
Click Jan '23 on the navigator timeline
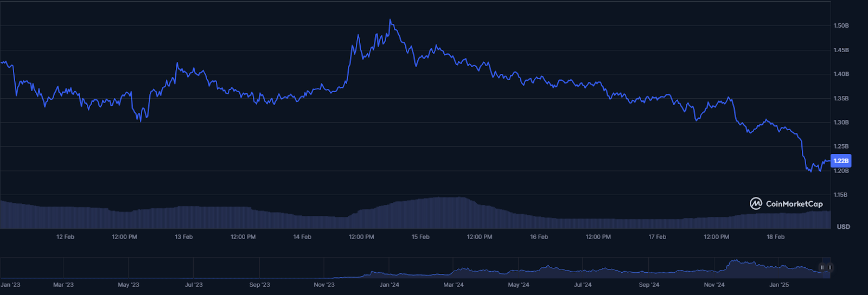click(x=11, y=285)
